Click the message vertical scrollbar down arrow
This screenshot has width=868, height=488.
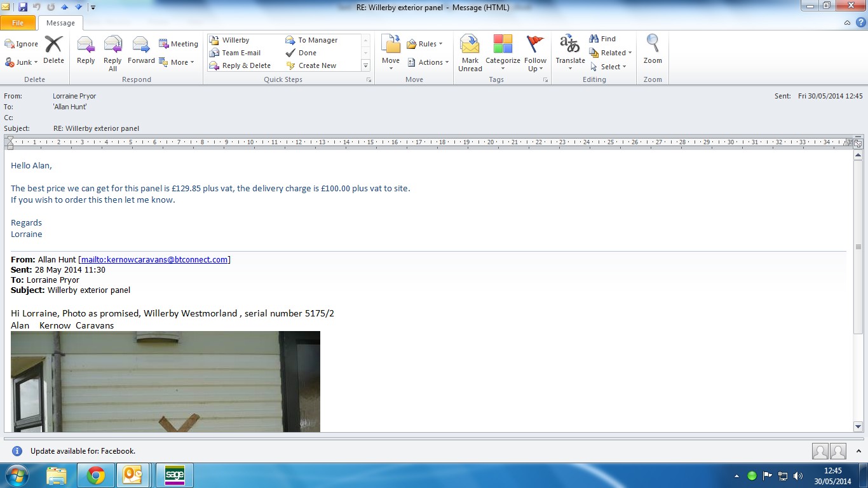tap(858, 426)
